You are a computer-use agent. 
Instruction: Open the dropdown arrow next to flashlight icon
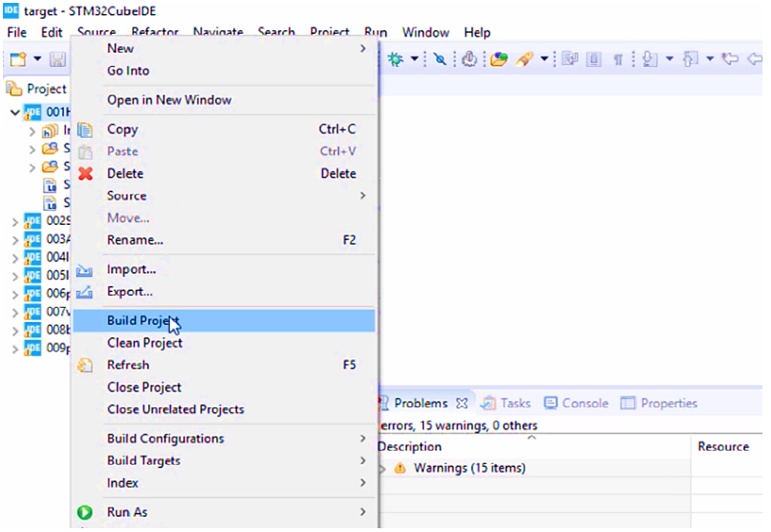pos(544,59)
